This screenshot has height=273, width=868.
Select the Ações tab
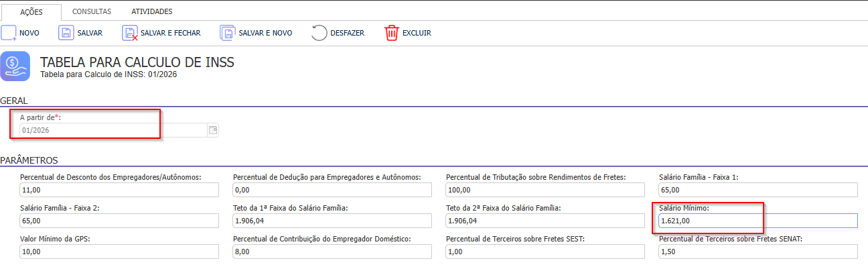click(x=31, y=11)
